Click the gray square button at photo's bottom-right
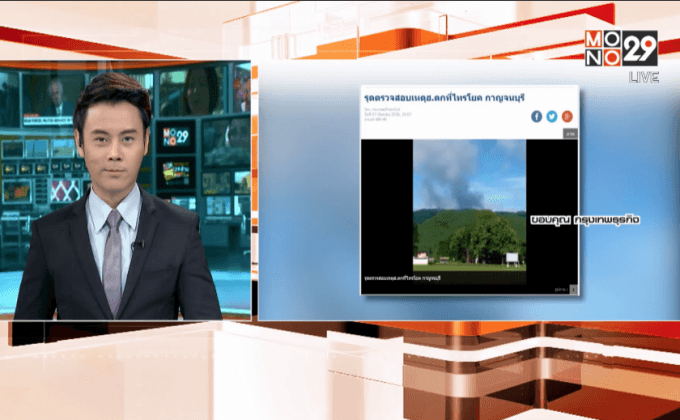 click(x=573, y=289)
